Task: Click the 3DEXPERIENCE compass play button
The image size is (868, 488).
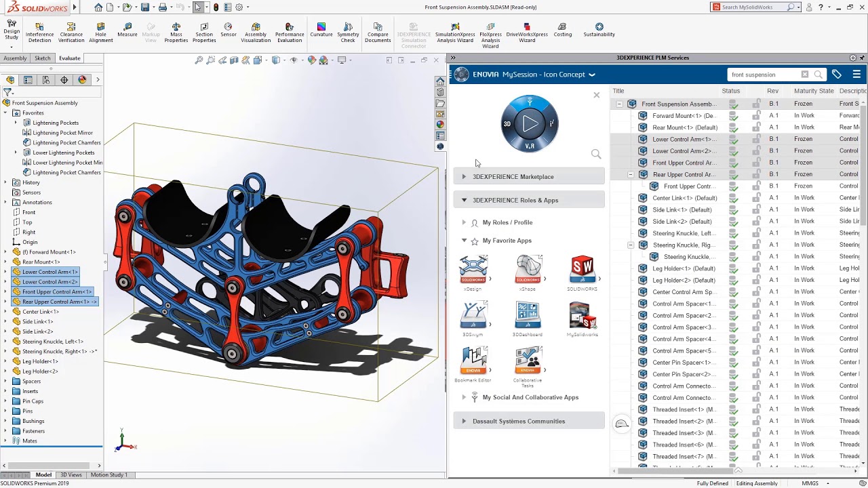Action: 530,123
